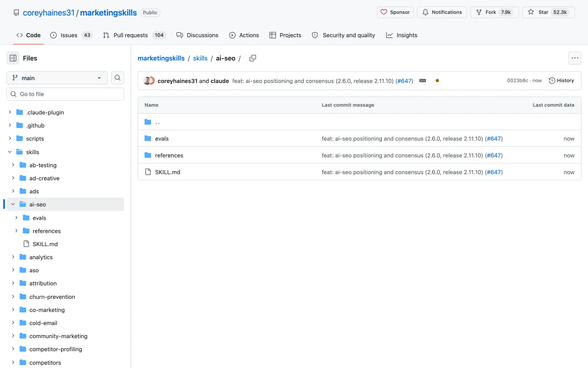Open the Insights tab
This screenshot has height=368, width=588.
click(x=402, y=35)
